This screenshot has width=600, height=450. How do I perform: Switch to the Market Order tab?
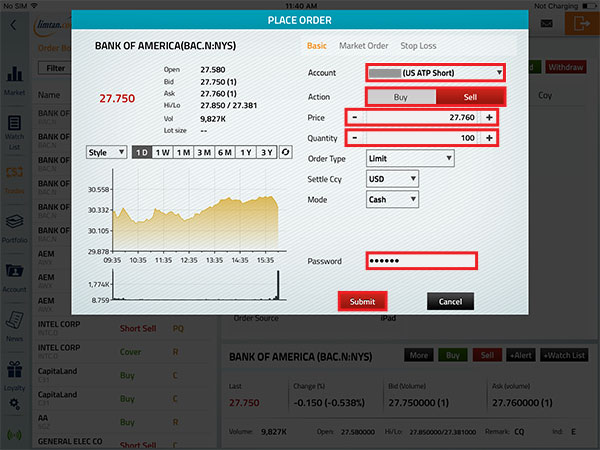364,46
